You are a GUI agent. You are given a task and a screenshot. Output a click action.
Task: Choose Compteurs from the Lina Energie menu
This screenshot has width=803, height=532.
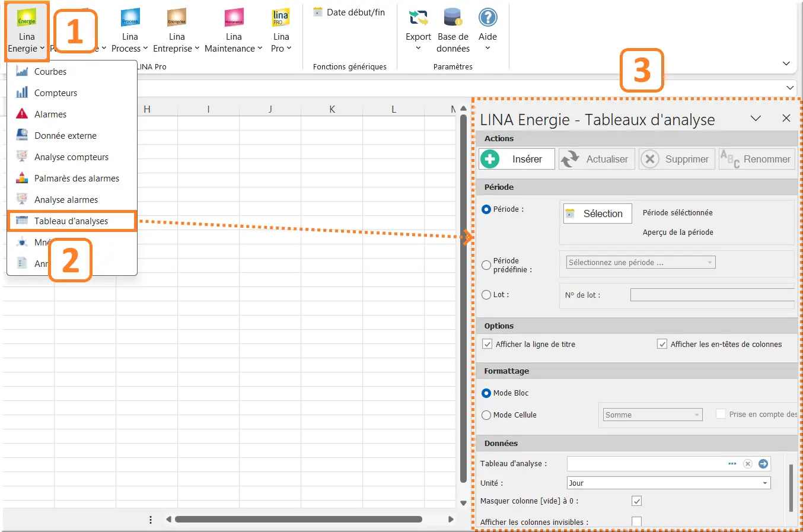[72, 93]
